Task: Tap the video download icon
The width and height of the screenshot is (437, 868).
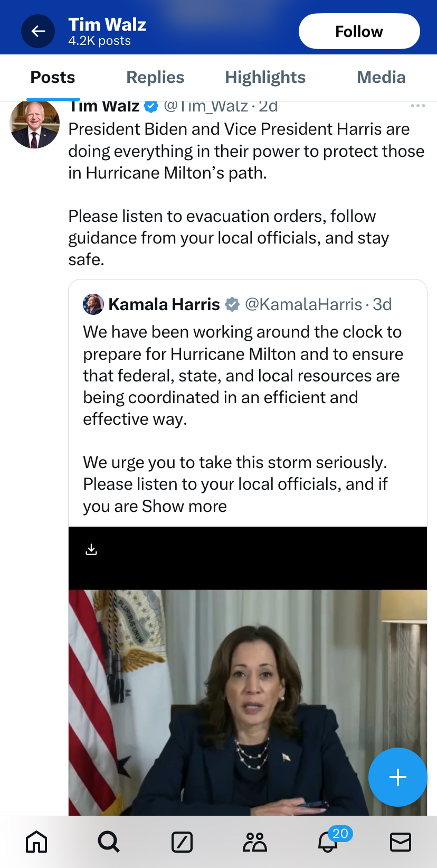Action: point(91,549)
